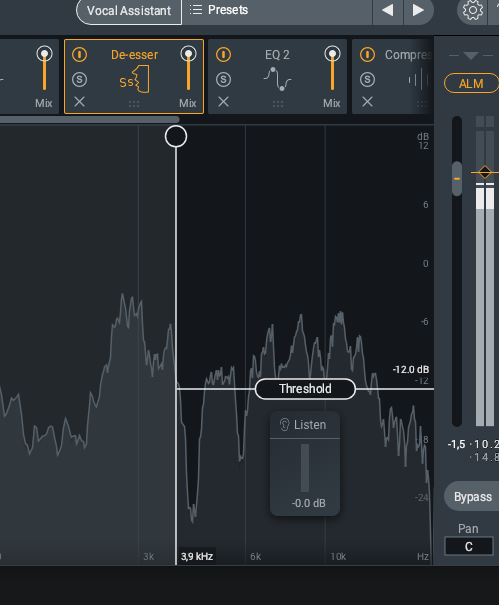This screenshot has height=605, width=499.
Task: Solo the De-esser module
Action: (x=80, y=79)
